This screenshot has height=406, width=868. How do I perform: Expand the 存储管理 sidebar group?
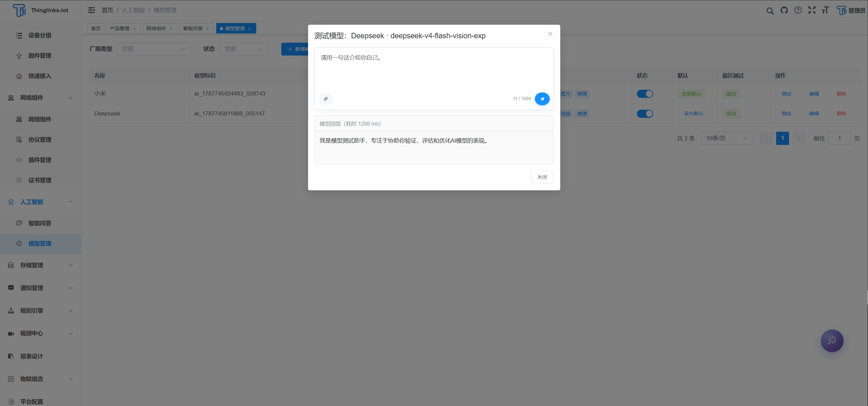click(40, 265)
